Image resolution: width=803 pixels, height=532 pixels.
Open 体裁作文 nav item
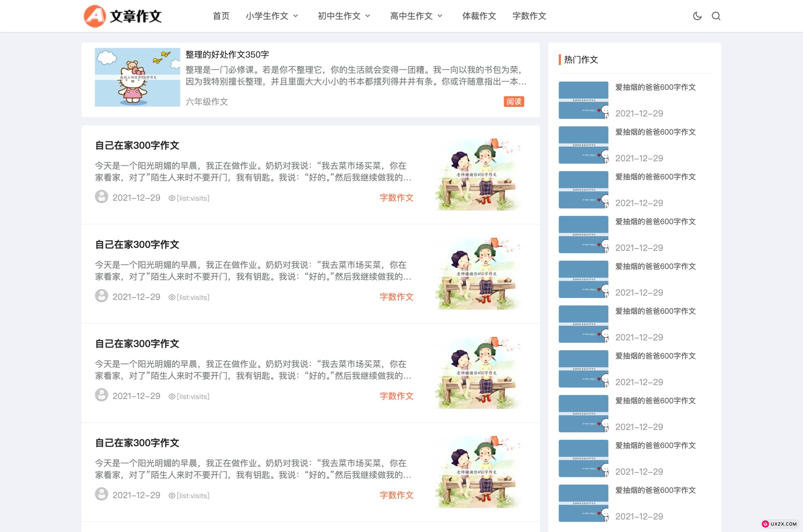479,16
